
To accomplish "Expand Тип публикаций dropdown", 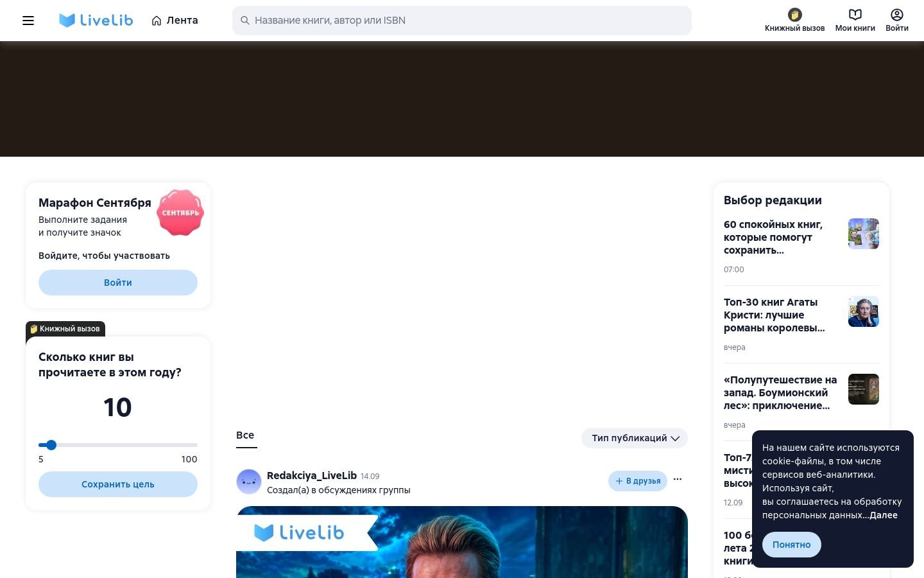I will 635,438.
